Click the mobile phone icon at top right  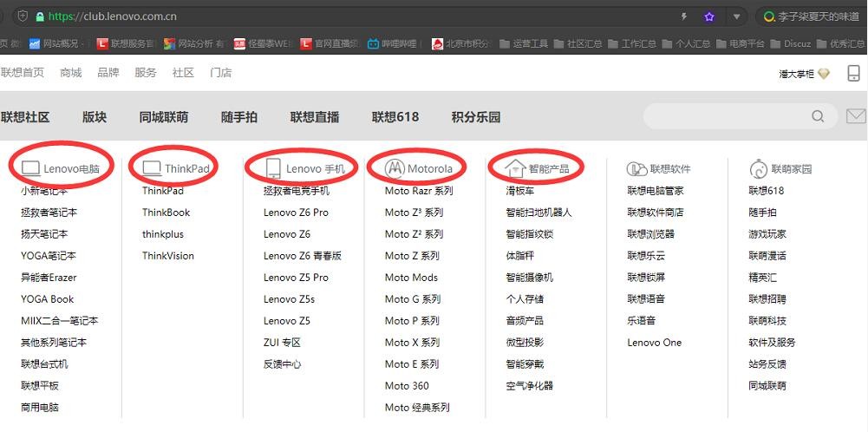[x=853, y=73]
